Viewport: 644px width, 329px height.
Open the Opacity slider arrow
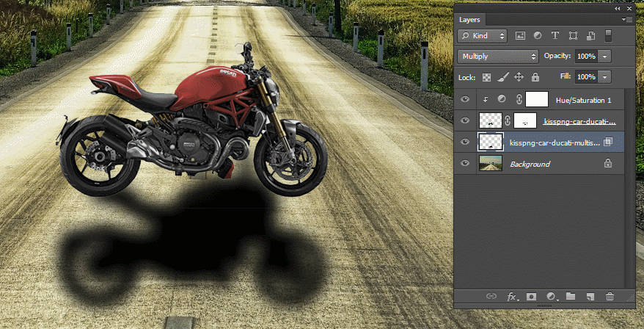(604, 57)
